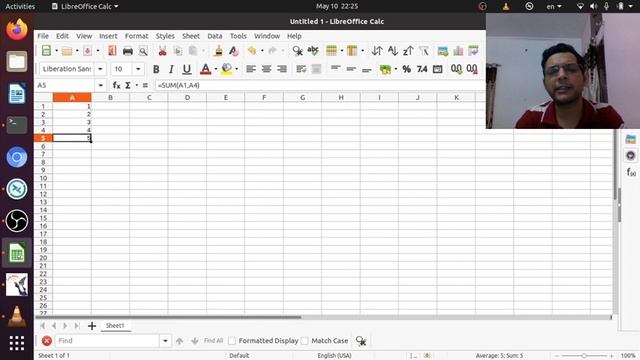Click the Find All button
This screenshot has width=640, height=360.
tap(213, 340)
